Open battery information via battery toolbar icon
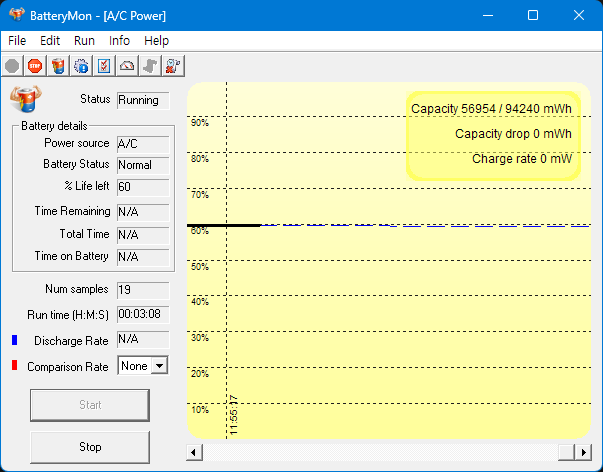Viewport: 603px width, 472px height. [x=58, y=66]
